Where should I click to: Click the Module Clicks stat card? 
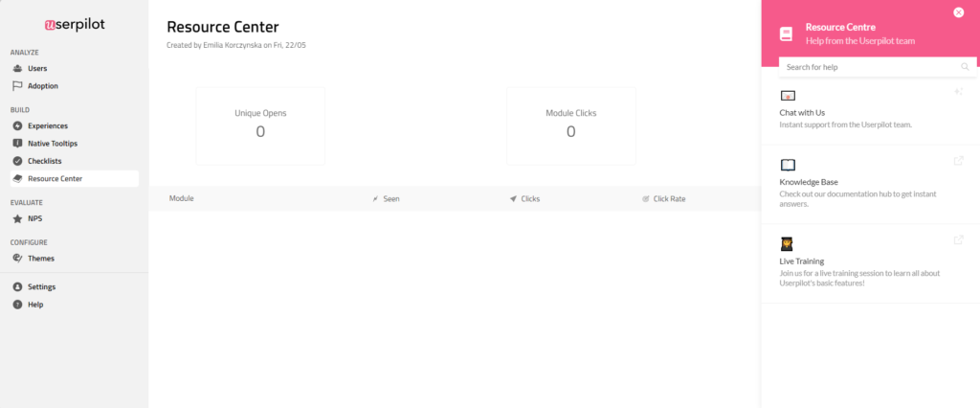coord(570,125)
